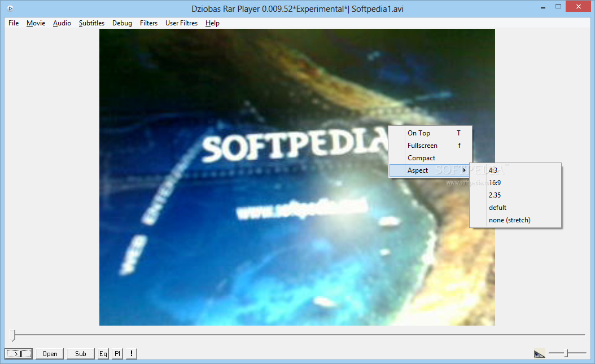
Task: Click the volume mute icon
Action: (x=539, y=354)
